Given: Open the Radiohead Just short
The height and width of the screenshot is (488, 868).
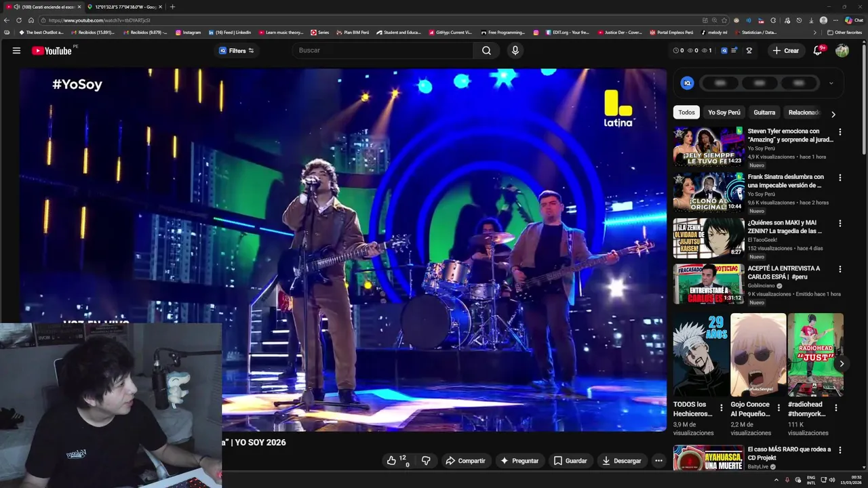Looking at the screenshot, I should click(816, 355).
